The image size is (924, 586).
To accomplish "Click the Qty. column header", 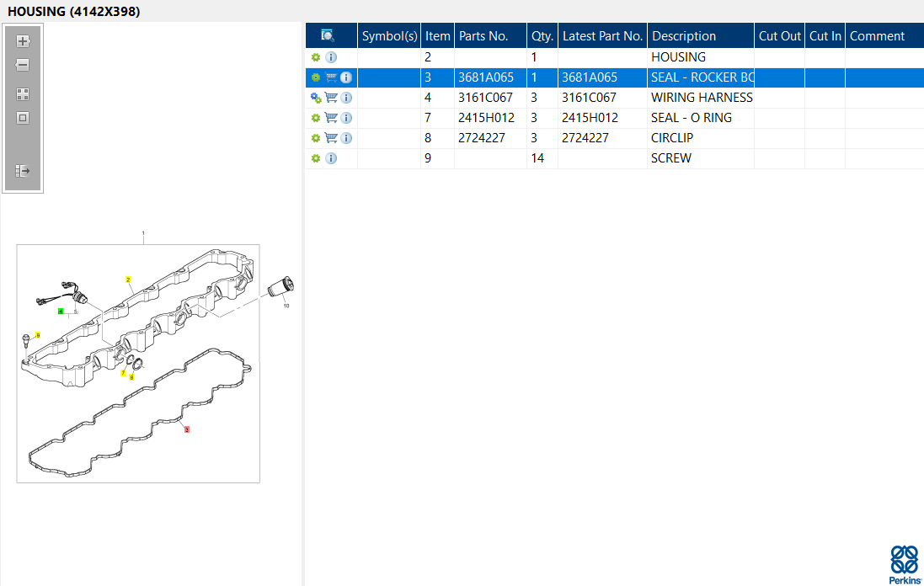I will pos(542,36).
